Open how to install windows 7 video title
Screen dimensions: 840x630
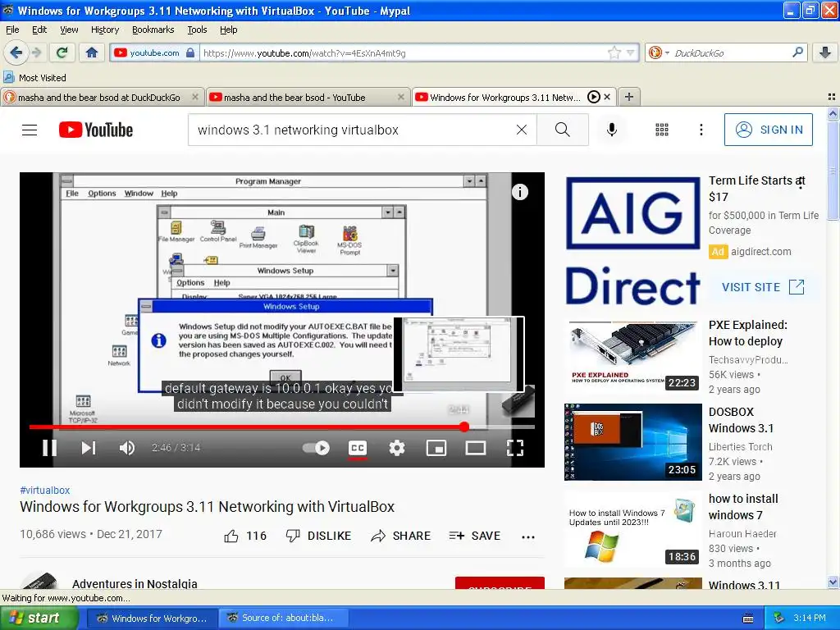click(x=743, y=507)
